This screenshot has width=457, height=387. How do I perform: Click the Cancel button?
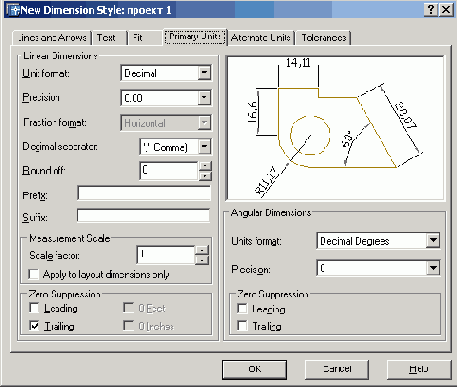pyautogui.click(x=337, y=369)
